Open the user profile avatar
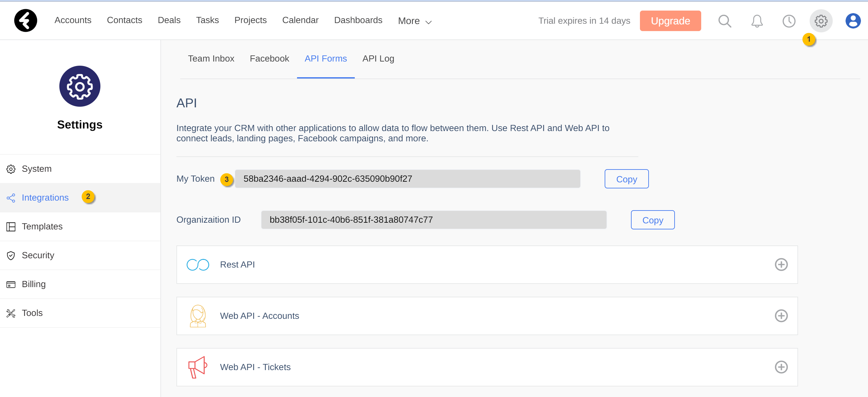Screen dimensions: 868x397 [x=853, y=21]
